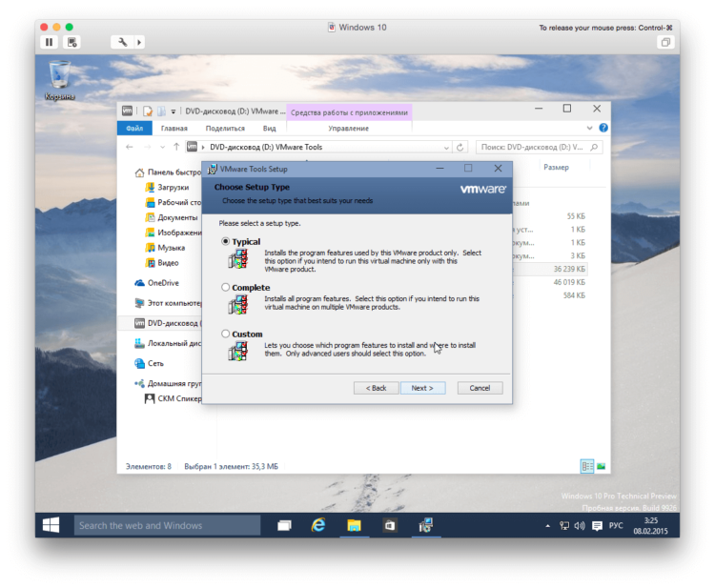715x588 pixels.
Task: Show hidden tray icons arrow
Action: 547,525
